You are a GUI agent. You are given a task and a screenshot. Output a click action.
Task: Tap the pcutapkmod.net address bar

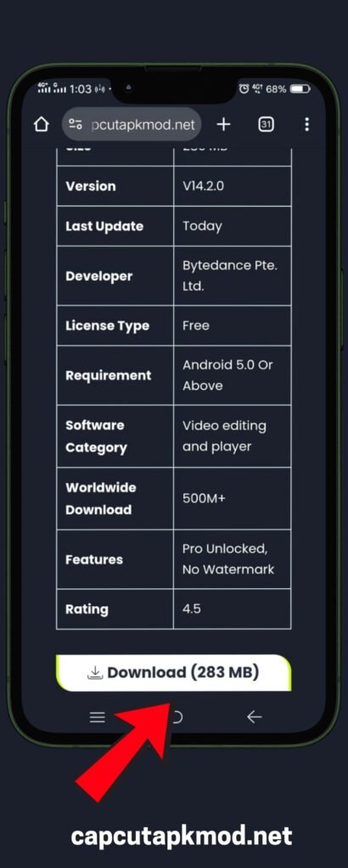pos(132,125)
